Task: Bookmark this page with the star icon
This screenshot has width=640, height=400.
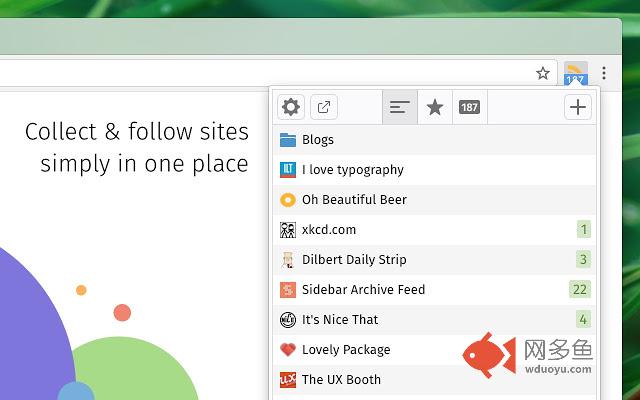Action: point(542,73)
